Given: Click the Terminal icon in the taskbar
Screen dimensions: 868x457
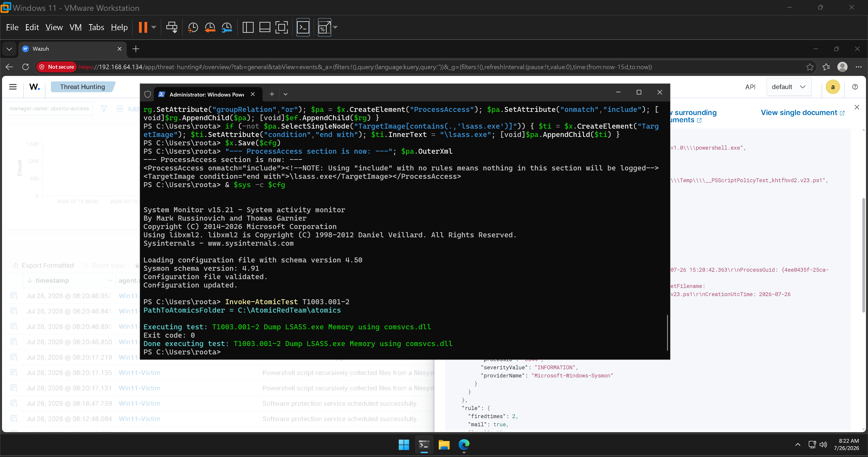Looking at the screenshot, I should pos(424,445).
